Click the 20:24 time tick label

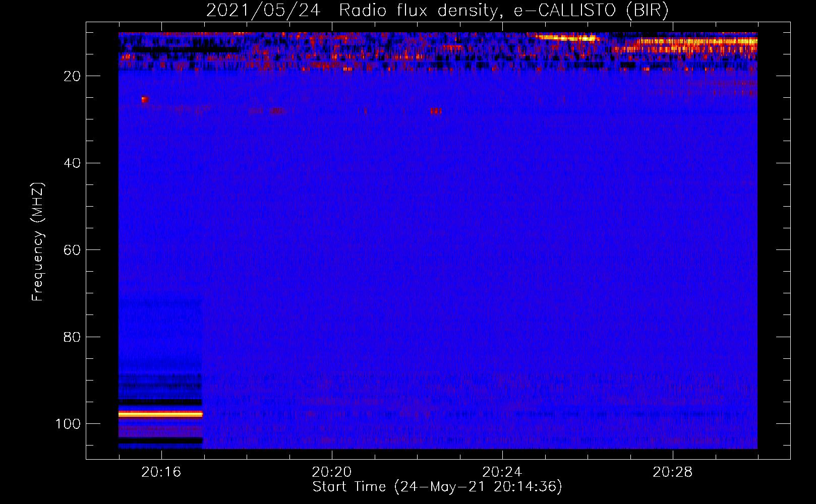tap(502, 472)
